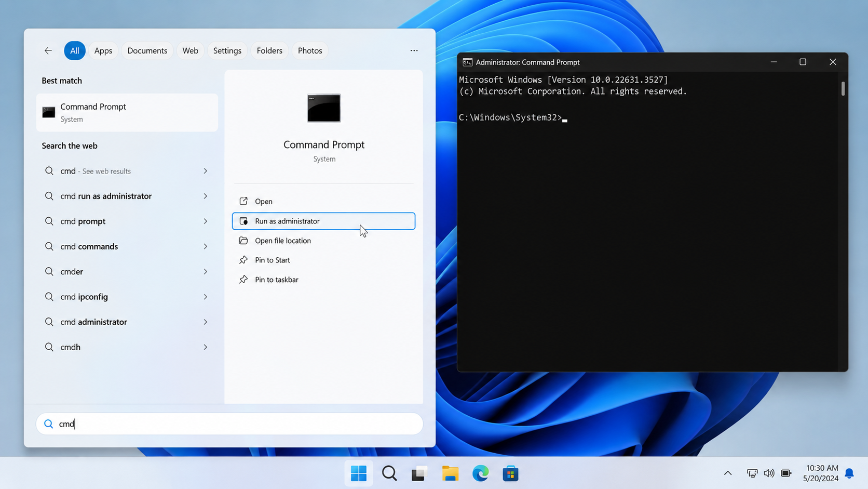Select the 'cmdh' suggestion text
Image resolution: width=868 pixels, height=489 pixels.
tap(70, 347)
